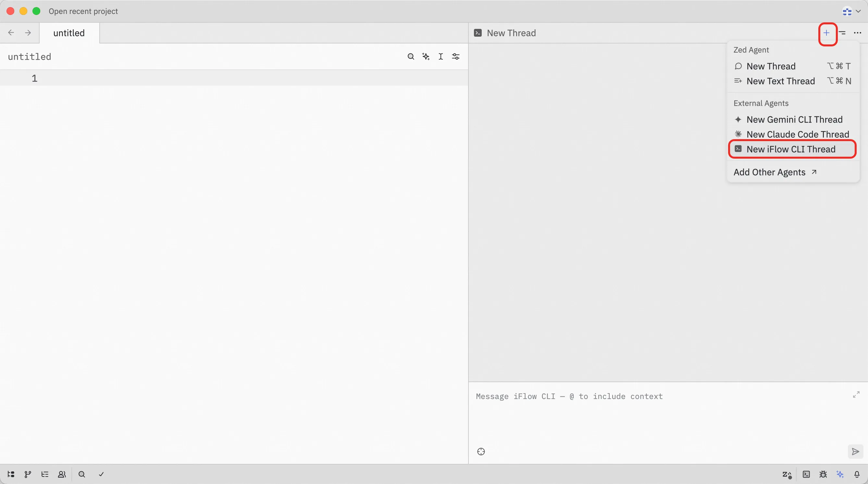
Task: Open inline assist sparkle icon
Action: pyautogui.click(x=426, y=56)
